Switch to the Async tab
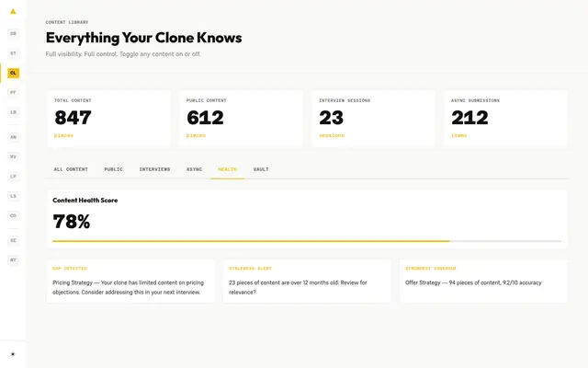The height and width of the screenshot is (368, 588). point(194,169)
